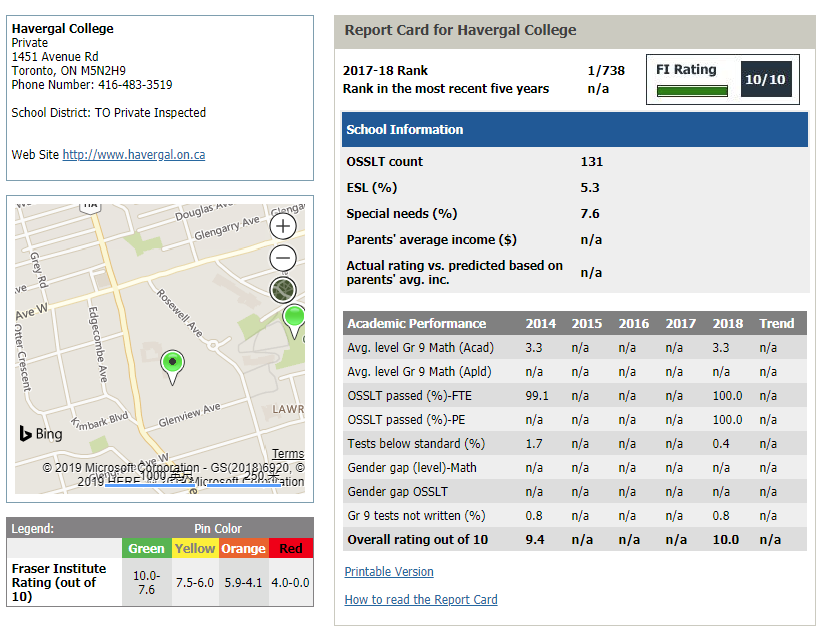This screenshot has height=635, width=834.
Task: Click the Academic Performance column header
Action: (x=416, y=323)
